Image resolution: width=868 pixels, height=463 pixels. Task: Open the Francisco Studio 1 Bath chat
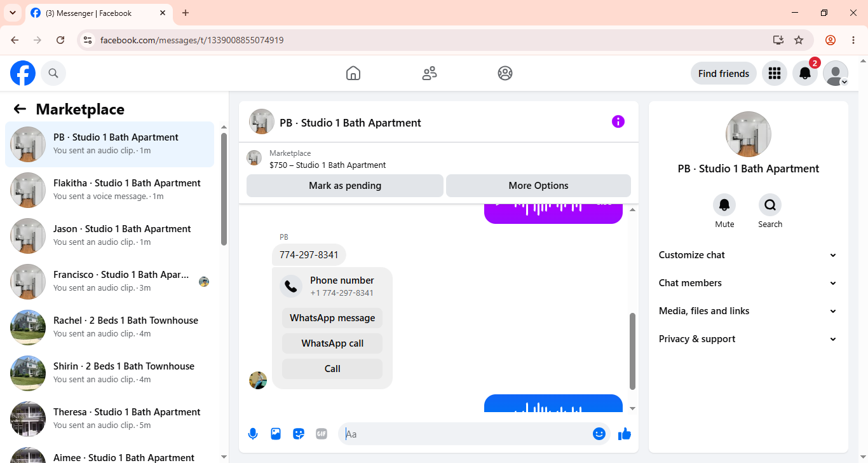[110, 282]
